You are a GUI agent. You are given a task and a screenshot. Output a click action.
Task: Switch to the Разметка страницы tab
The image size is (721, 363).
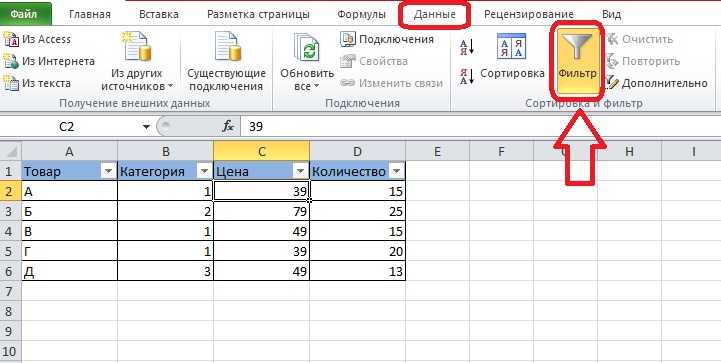click(x=258, y=14)
